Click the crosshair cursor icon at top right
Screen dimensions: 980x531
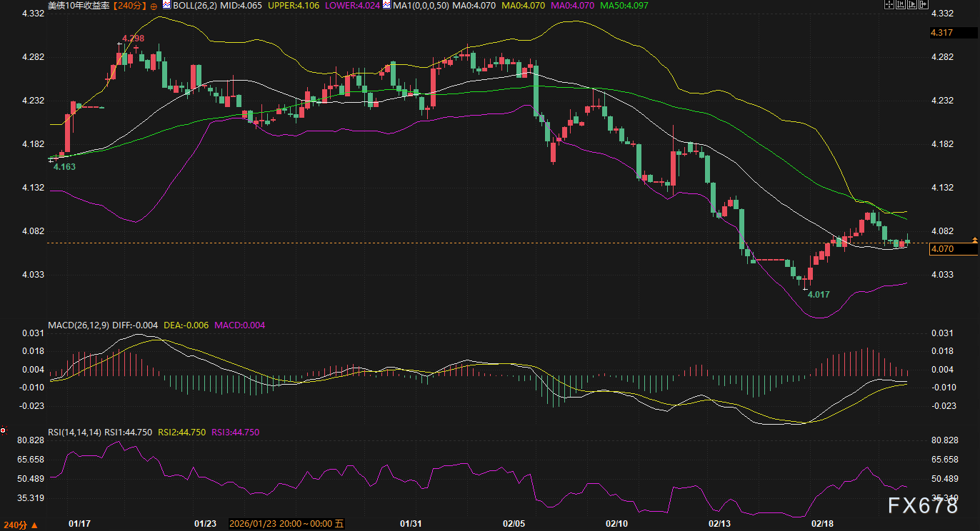click(888, 5)
